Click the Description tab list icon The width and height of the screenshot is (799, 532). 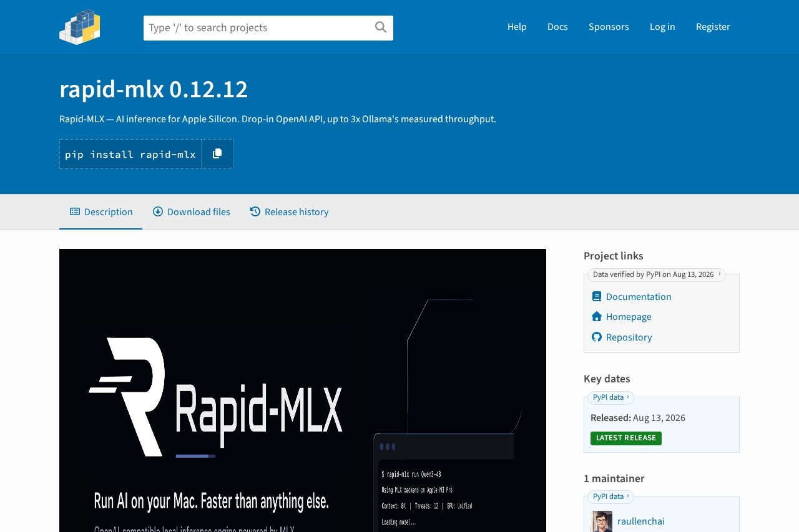pos(75,211)
